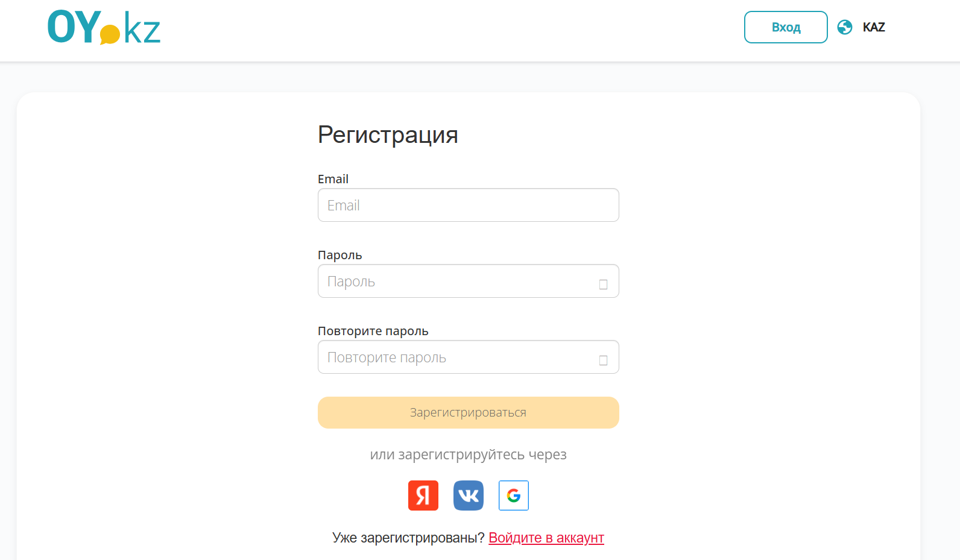The width and height of the screenshot is (960, 560).
Task: Open the Регистрация heading area
Action: pos(388,134)
